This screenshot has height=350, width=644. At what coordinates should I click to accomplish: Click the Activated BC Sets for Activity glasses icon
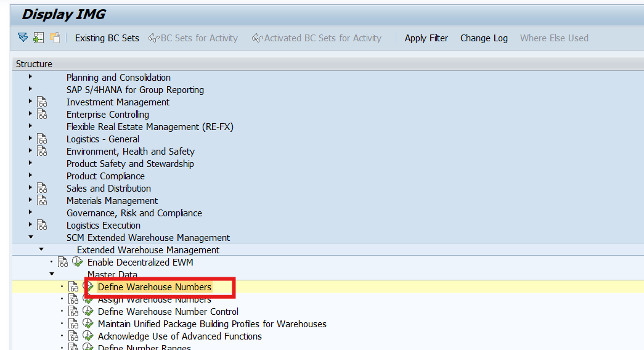click(x=258, y=38)
